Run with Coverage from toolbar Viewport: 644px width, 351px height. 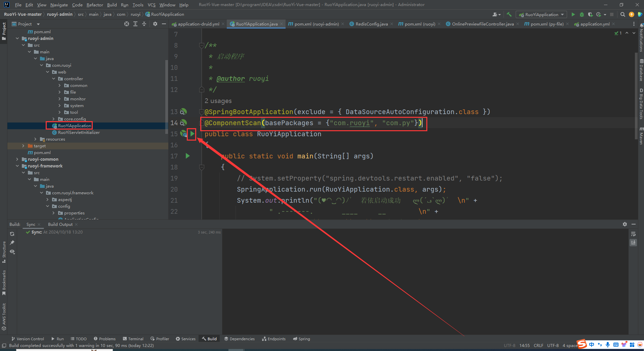tap(590, 14)
